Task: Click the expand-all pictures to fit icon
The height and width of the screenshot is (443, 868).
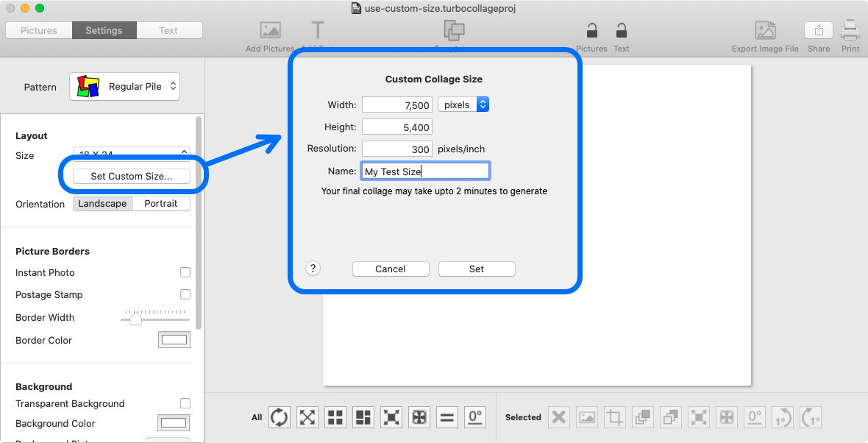Action: click(391, 417)
